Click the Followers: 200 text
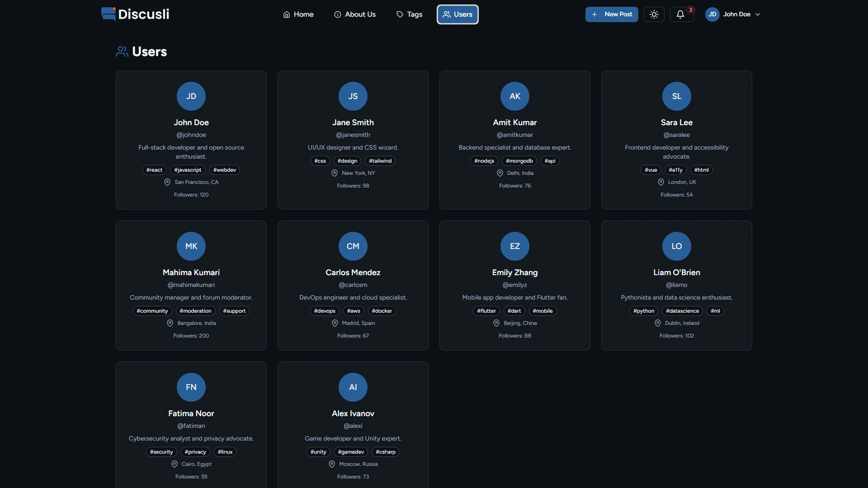Viewport: 868px width, 488px height. click(x=191, y=336)
